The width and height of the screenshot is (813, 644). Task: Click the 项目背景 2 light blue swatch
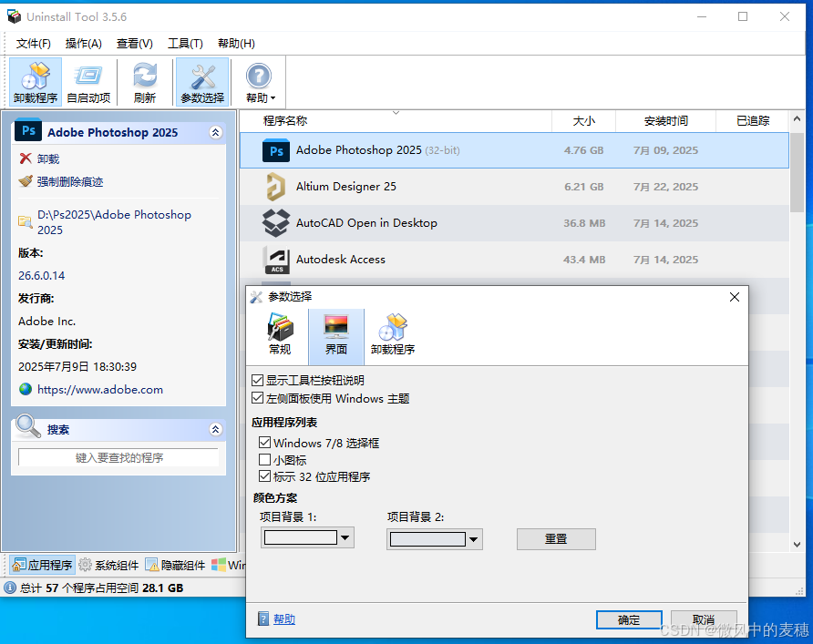click(x=427, y=539)
